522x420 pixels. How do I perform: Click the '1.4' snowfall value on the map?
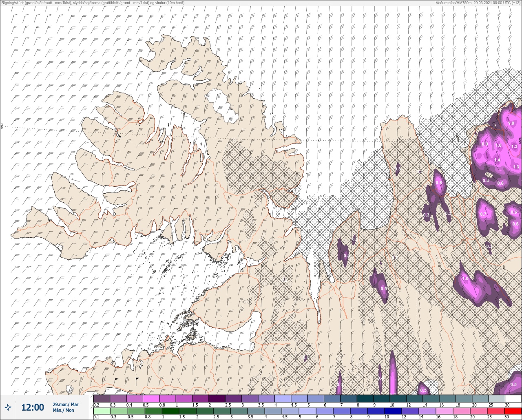tap(497, 160)
